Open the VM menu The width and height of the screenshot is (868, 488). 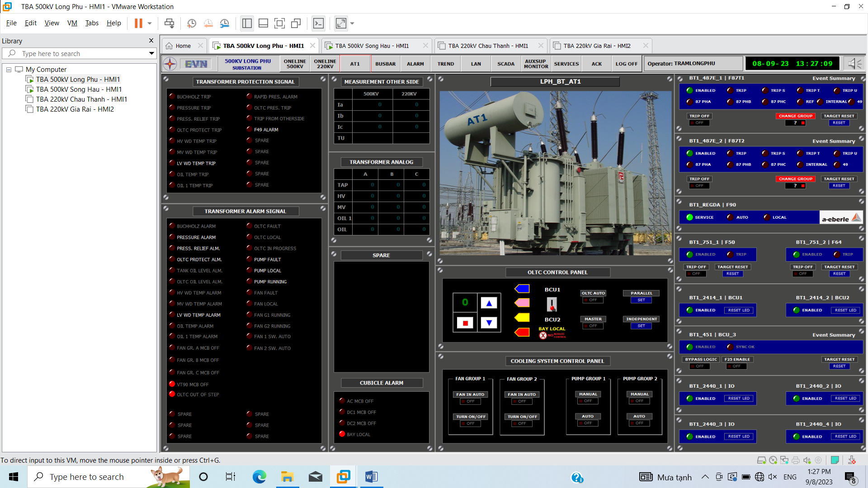click(x=72, y=23)
